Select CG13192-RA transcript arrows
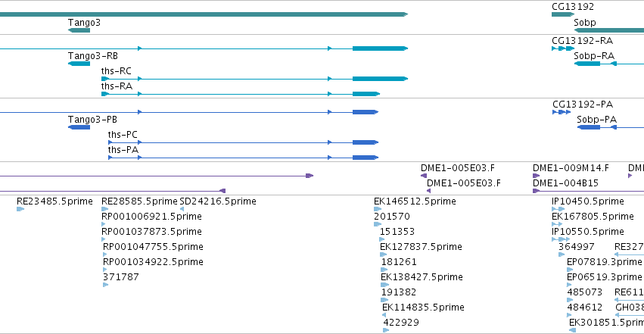 click(563, 48)
